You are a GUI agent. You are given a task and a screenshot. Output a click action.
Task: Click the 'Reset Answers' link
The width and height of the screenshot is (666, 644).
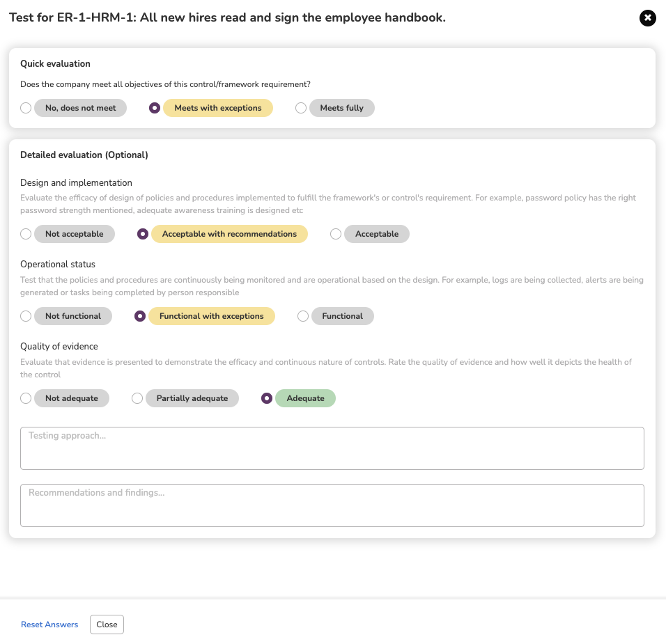coord(49,625)
